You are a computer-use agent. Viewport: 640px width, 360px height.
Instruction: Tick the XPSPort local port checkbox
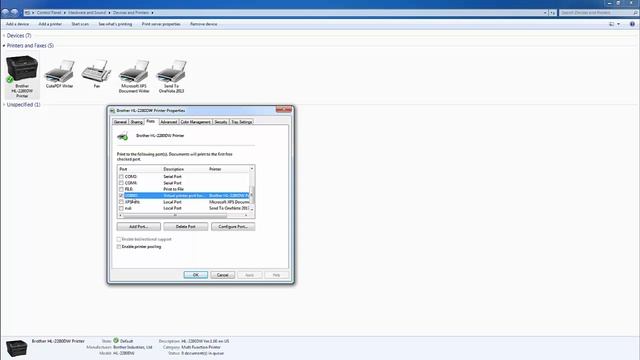pos(121,202)
